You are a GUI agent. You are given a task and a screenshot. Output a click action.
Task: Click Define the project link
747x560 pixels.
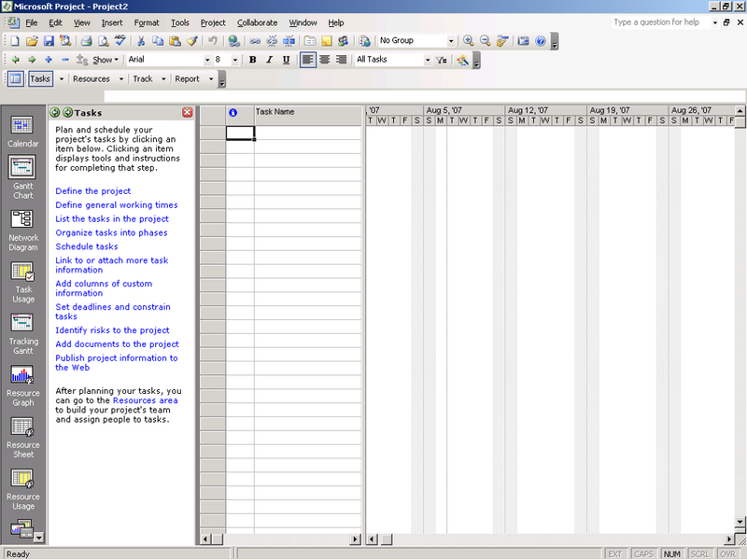coord(92,191)
